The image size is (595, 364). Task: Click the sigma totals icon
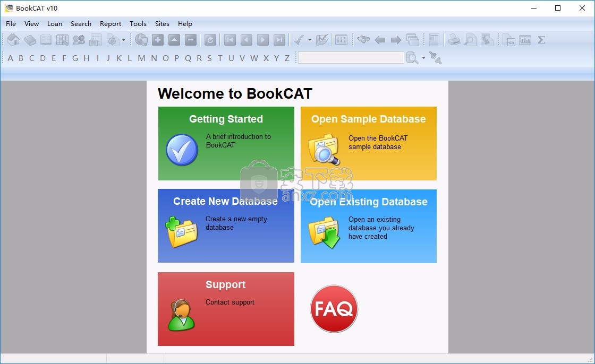click(541, 40)
